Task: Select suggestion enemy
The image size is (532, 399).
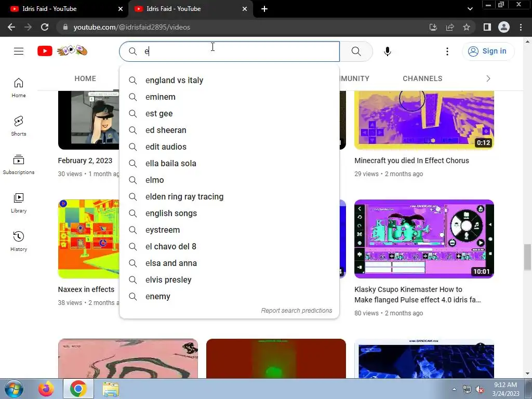Action: pos(229,297)
